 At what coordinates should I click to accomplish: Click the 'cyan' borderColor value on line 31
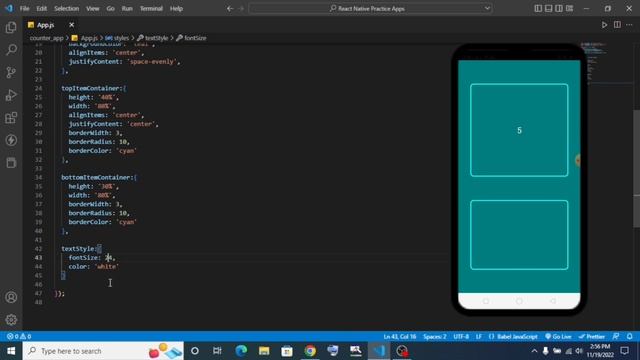click(x=127, y=151)
